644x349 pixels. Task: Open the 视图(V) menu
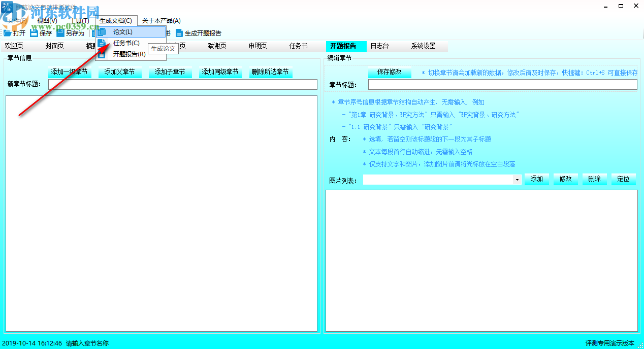coord(47,21)
